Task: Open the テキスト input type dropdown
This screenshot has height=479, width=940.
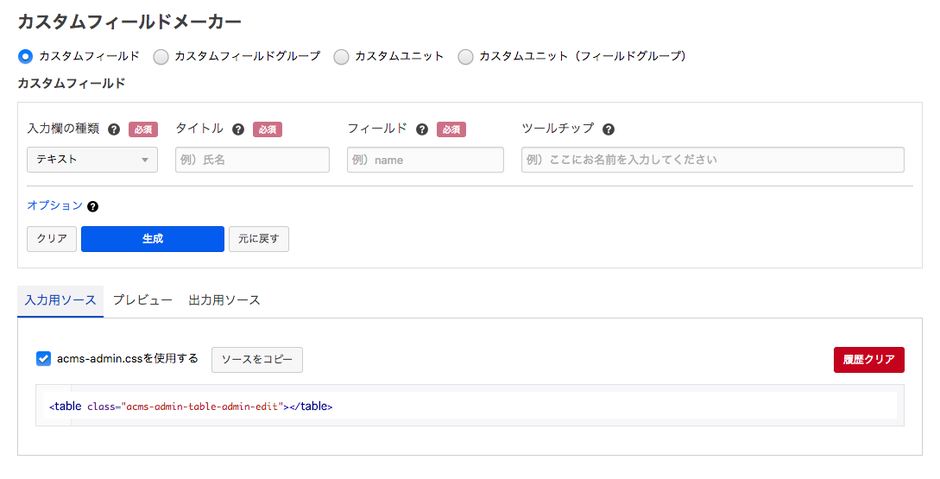Action: click(x=92, y=160)
